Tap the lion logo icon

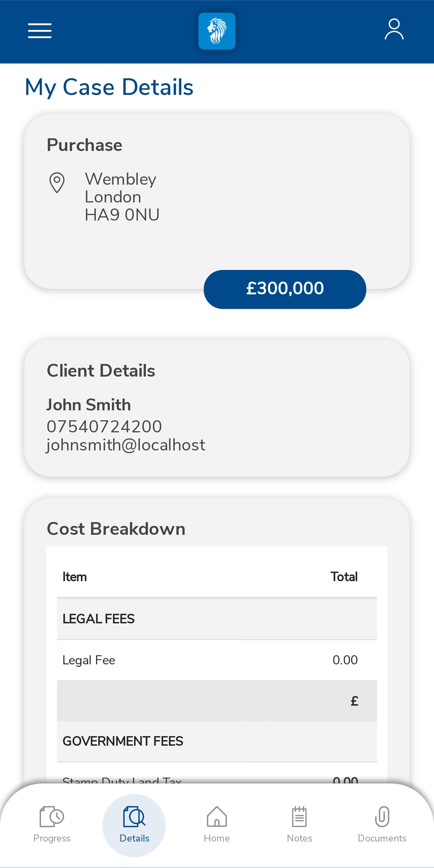(217, 31)
